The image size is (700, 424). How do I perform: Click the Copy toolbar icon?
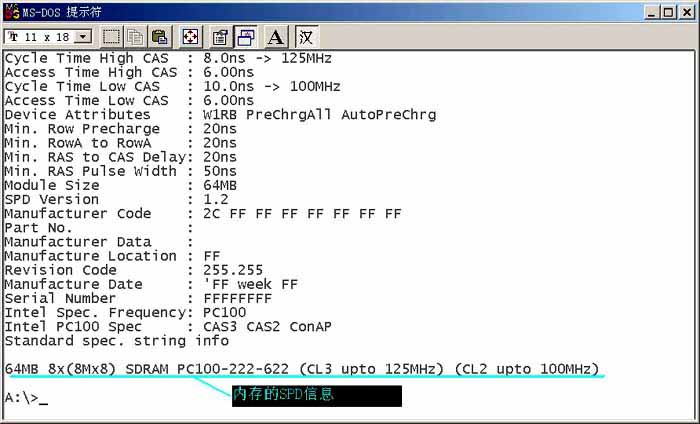click(135, 37)
